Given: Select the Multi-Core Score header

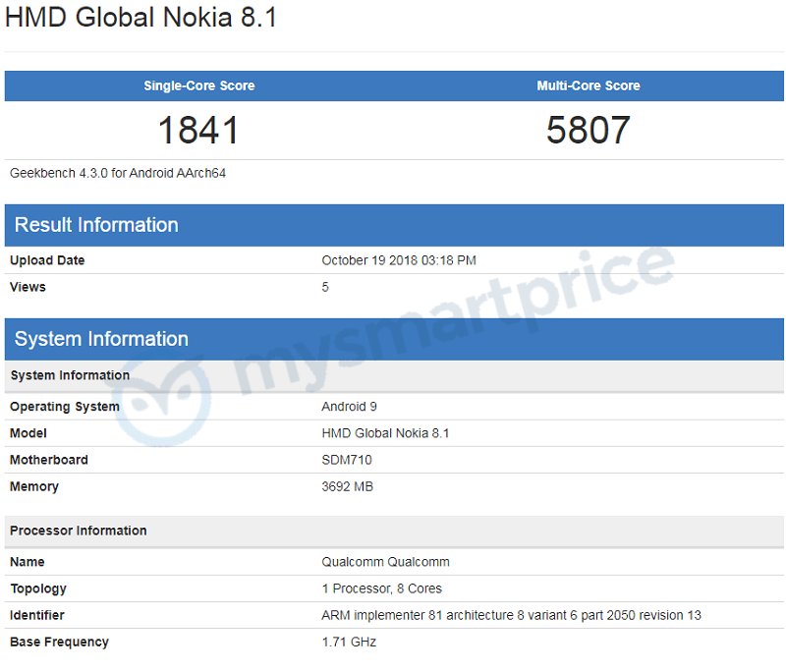Looking at the screenshot, I should 588,85.
